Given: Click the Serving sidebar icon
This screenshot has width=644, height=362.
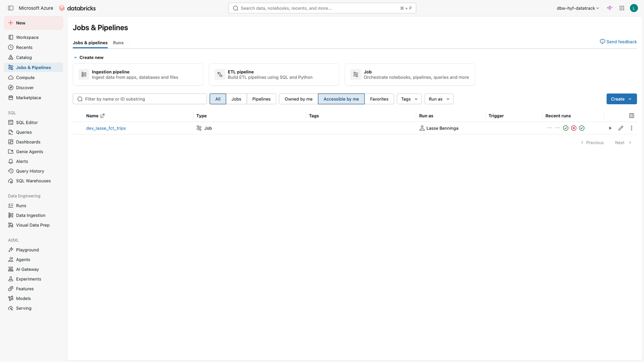Looking at the screenshot, I should (x=11, y=308).
